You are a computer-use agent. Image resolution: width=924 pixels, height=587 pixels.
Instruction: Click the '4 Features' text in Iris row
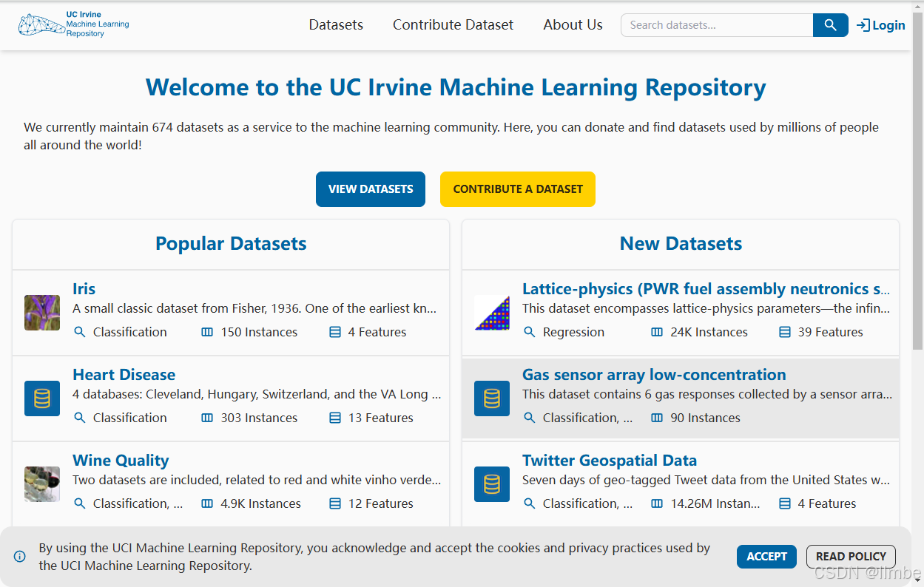click(x=377, y=332)
